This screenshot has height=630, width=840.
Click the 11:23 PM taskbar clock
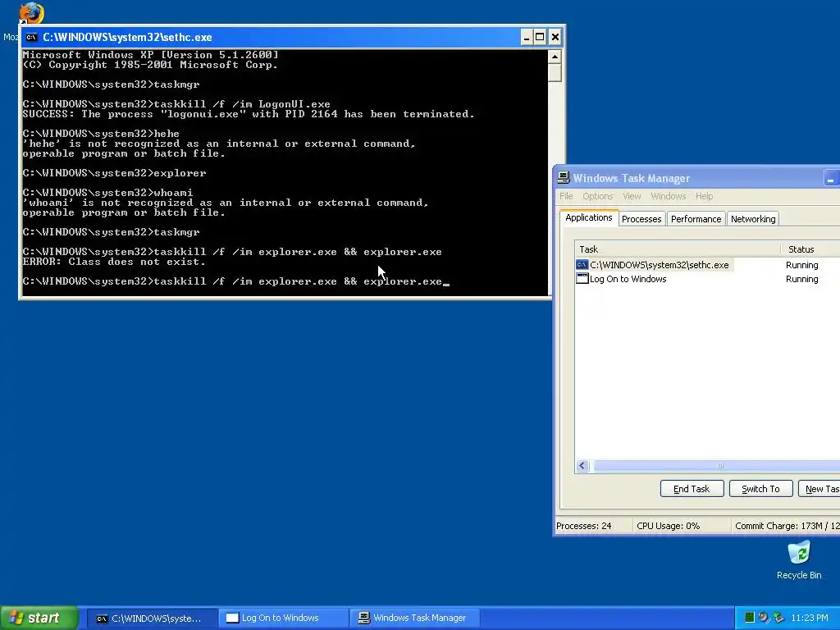(x=809, y=618)
